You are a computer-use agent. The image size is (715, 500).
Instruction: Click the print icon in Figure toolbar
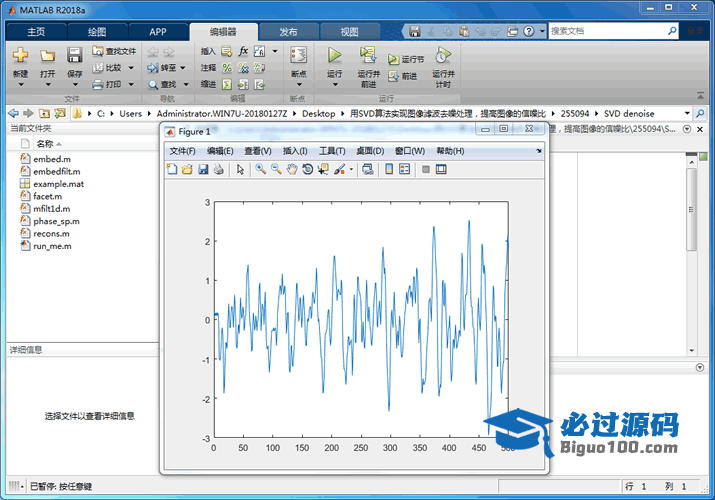point(218,170)
